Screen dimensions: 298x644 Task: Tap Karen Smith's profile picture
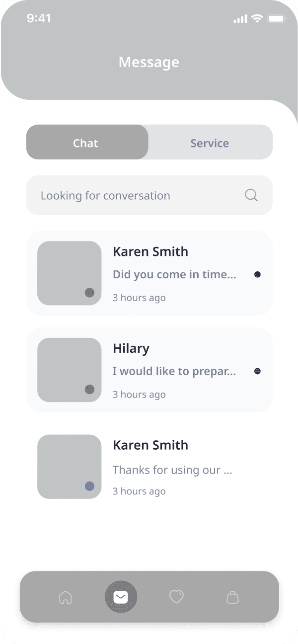(69, 273)
